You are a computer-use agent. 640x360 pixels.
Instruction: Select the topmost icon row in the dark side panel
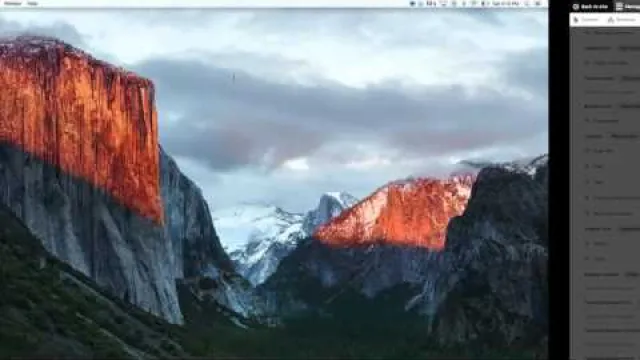(x=608, y=33)
